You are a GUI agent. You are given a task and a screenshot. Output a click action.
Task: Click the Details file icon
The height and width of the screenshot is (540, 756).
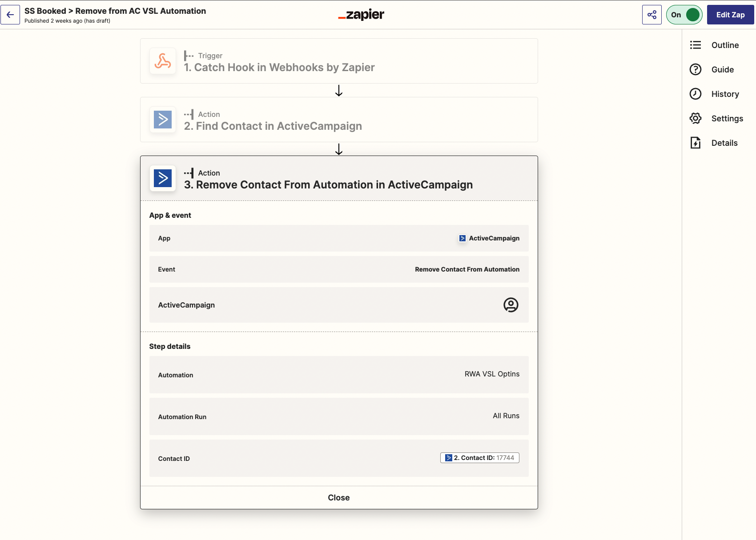point(696,143)
